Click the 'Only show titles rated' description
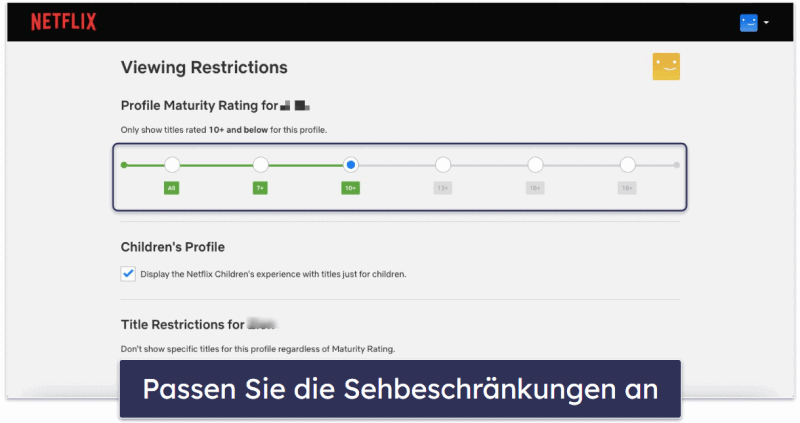Image resolution: width=800 pixels, height=423 pixels. (x=223, y=130)
